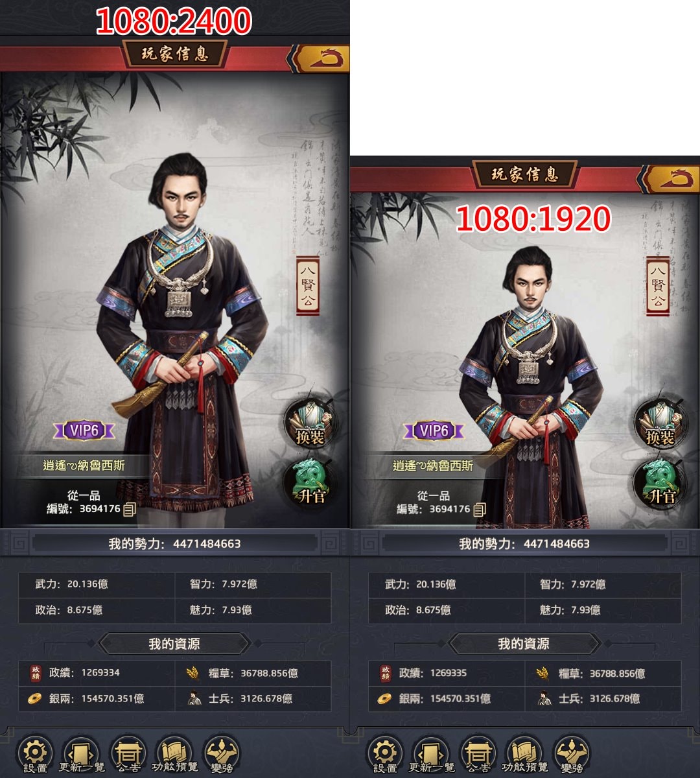Click 政績 value 1269335
Viewport: 700px width, 778px height.
[x=449, y=673]
